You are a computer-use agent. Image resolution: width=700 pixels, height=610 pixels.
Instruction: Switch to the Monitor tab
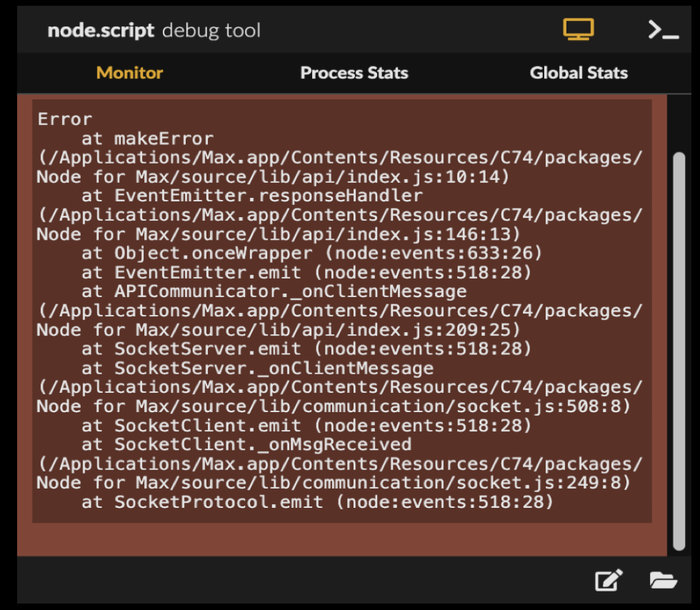click(x=129, y=73)
